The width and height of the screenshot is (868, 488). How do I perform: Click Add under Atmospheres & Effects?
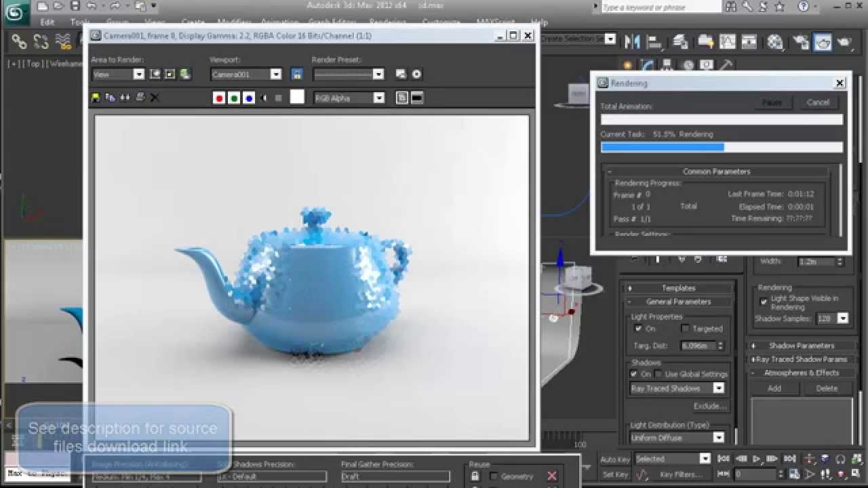774,388
